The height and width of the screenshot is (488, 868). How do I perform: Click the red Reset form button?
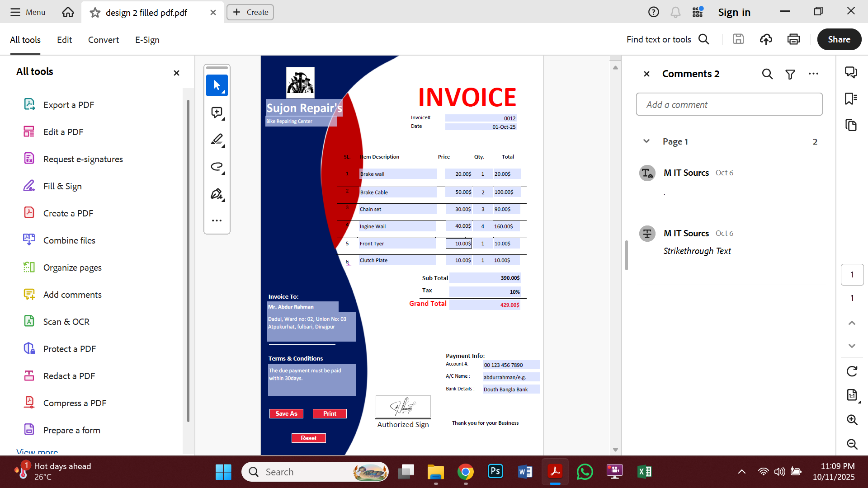pyautogui.click(x=308, y=438)
